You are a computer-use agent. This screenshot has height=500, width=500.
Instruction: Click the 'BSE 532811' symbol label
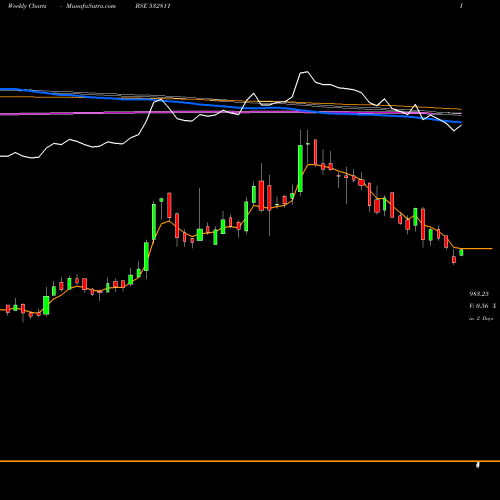pos(153,6)
